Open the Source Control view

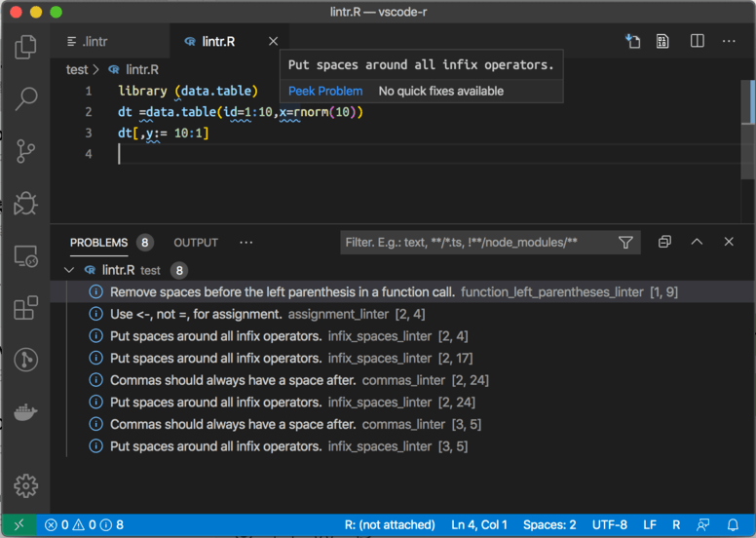(x=25, y=151)
